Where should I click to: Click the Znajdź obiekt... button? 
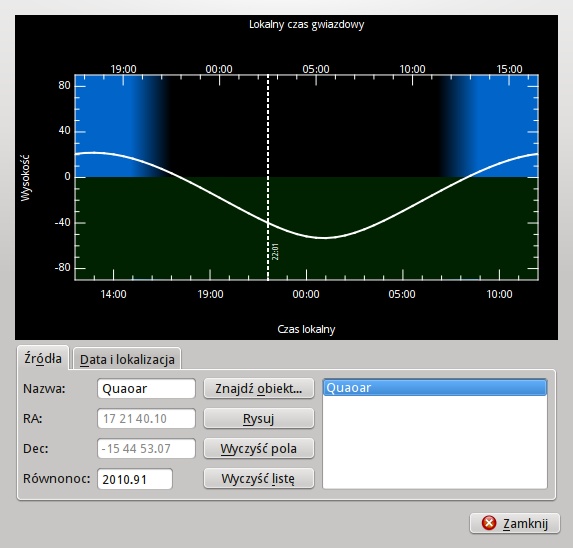pyautogui.click(x=259, y=388)
